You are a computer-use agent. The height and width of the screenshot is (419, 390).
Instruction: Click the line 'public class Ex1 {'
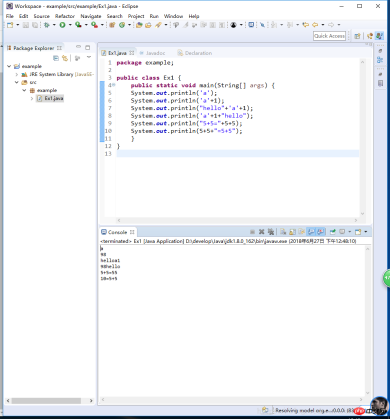coord(149,78)
